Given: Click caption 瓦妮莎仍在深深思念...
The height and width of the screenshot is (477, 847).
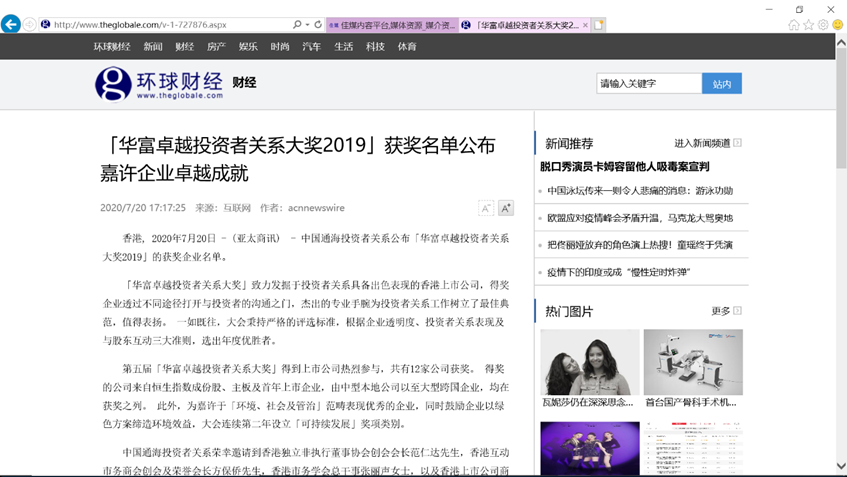Looking at the screenshot, I should [588, 402].
